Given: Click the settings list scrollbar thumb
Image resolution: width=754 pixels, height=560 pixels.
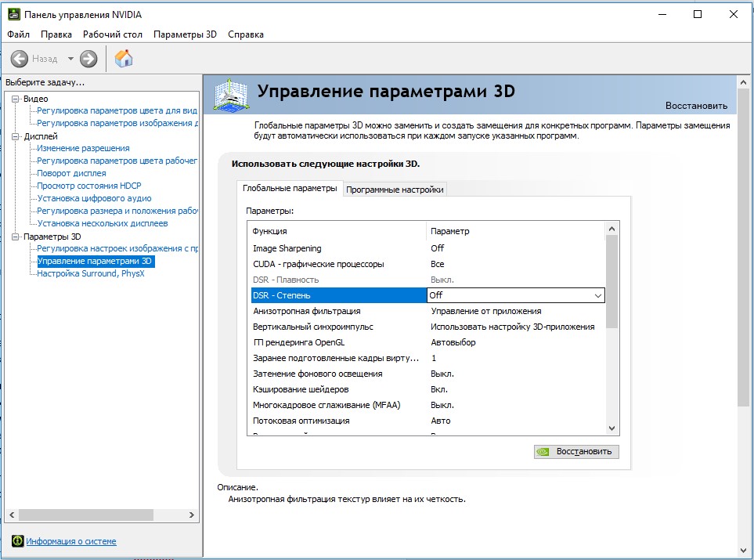Looking at the screenshot, I should pyautogui.click(x=611, y=282).
